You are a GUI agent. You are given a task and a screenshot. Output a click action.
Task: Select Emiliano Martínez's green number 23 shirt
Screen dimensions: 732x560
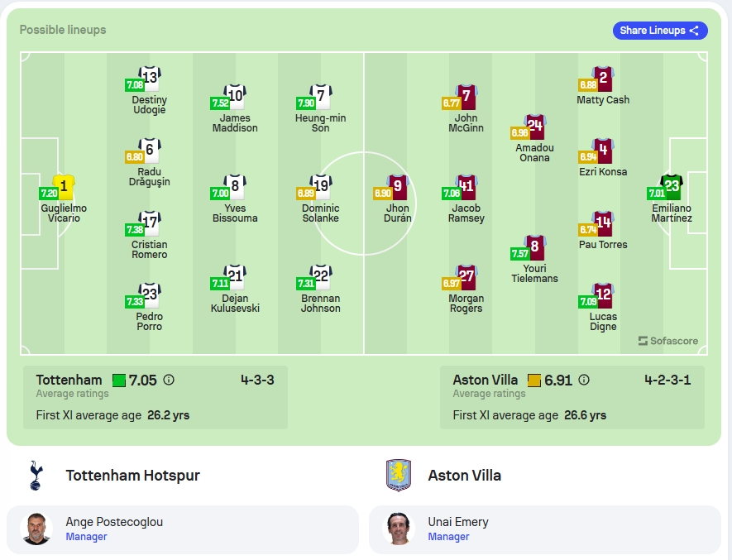672,187
